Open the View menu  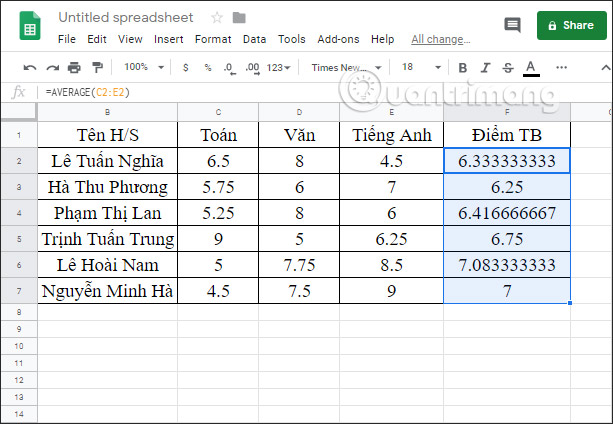pyautogui.click(x=130, y=39)
